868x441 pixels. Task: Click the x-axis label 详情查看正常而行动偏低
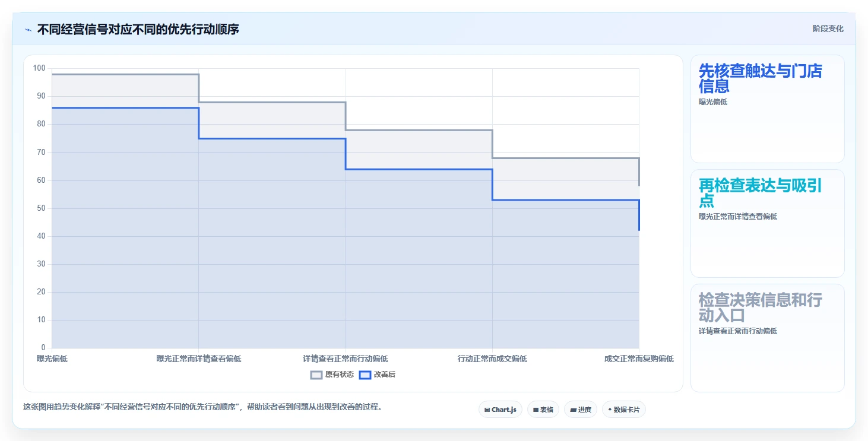[x=346, y=358]
